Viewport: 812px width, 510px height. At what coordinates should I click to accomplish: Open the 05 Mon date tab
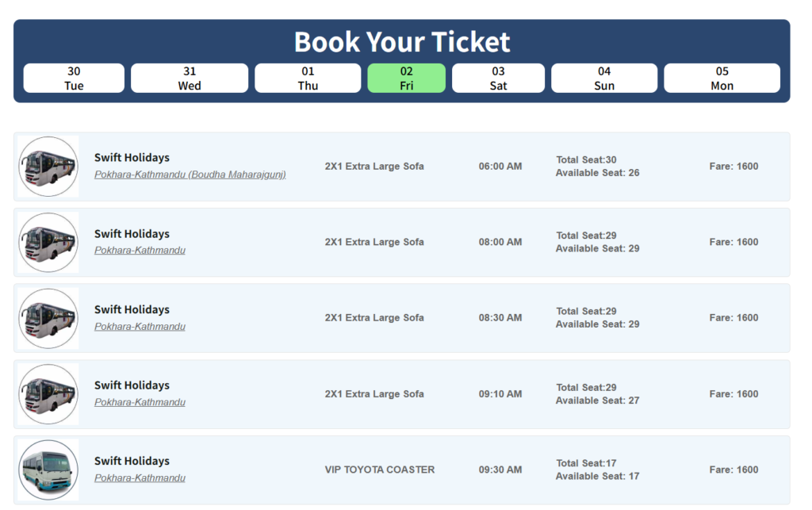pyautogui.click(x=722, y=79)
